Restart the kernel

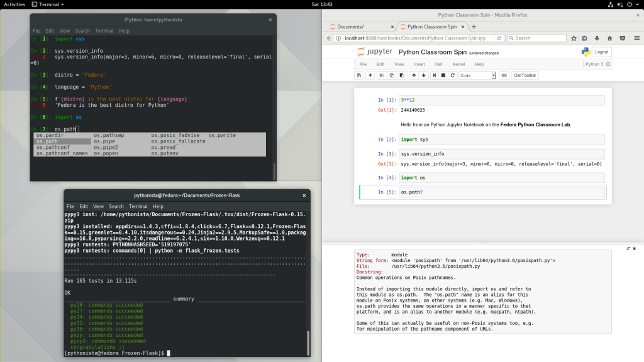coord(453,75)
